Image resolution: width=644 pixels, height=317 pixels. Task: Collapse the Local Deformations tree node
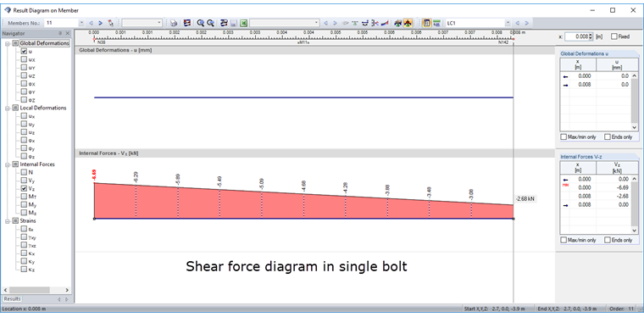tap(8, 108)
